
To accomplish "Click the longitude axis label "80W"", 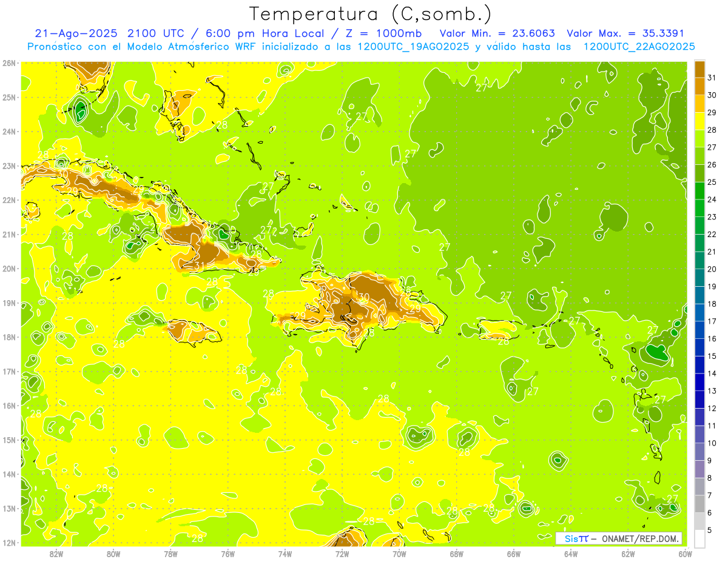I will tap(113, 554).
